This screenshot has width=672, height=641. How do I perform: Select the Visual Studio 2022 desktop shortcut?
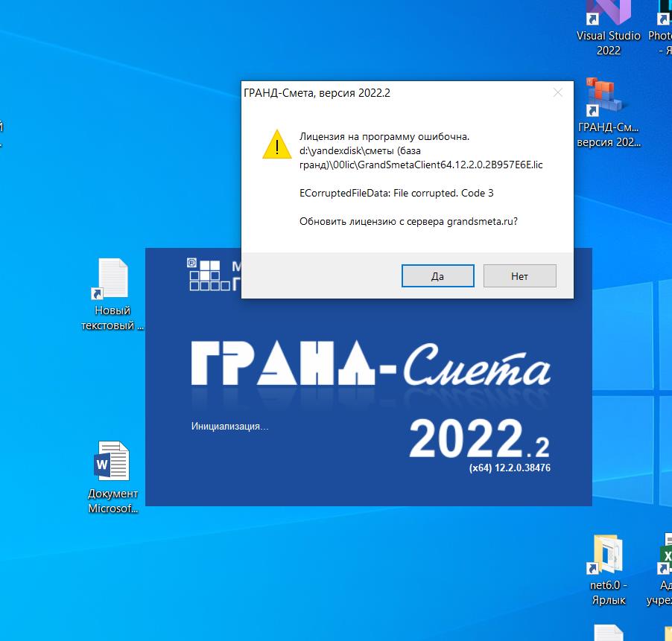(x=608, y=28)
